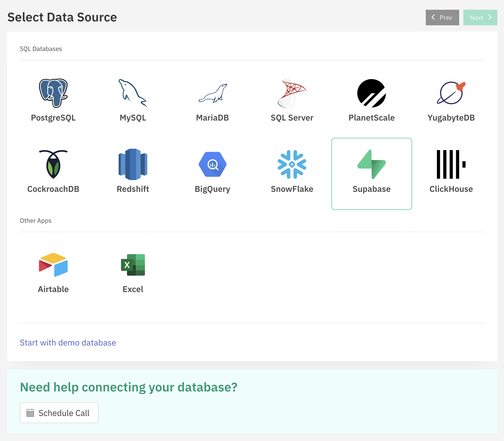Choose the BigQuery hexagon icon
This screenshot has height=441, width=504.
tap(212, 164)
